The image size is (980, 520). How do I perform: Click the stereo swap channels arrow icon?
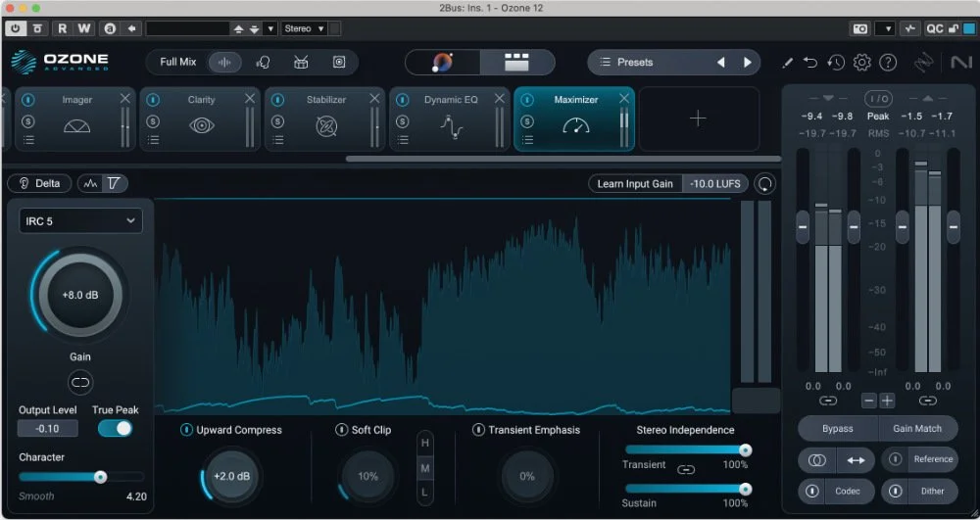tap(856, 460)
